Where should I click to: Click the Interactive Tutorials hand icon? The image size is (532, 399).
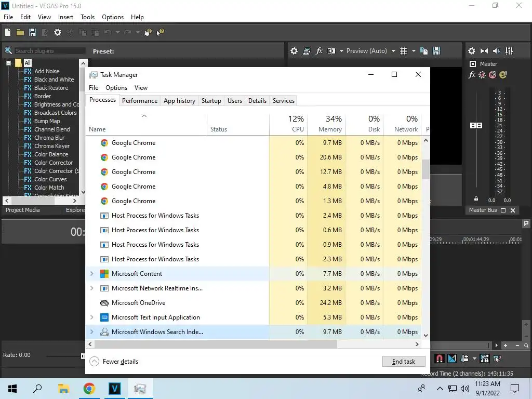pos(148,32)
